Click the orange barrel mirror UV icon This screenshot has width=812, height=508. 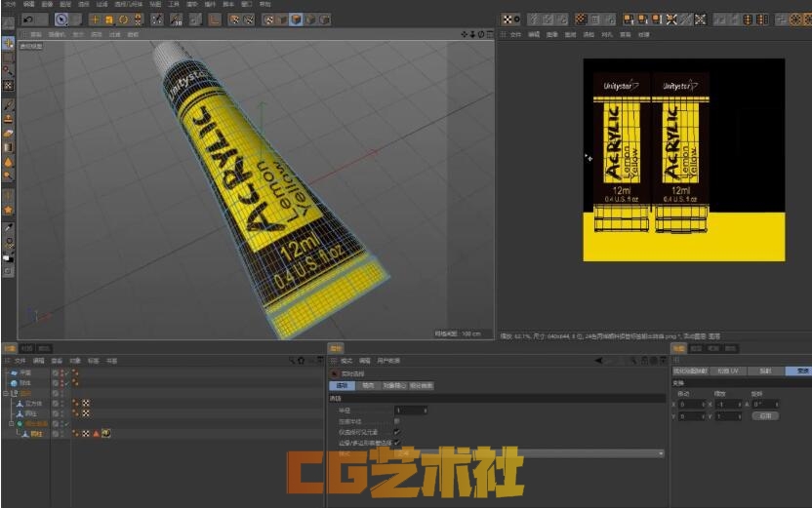pos(748,20)
